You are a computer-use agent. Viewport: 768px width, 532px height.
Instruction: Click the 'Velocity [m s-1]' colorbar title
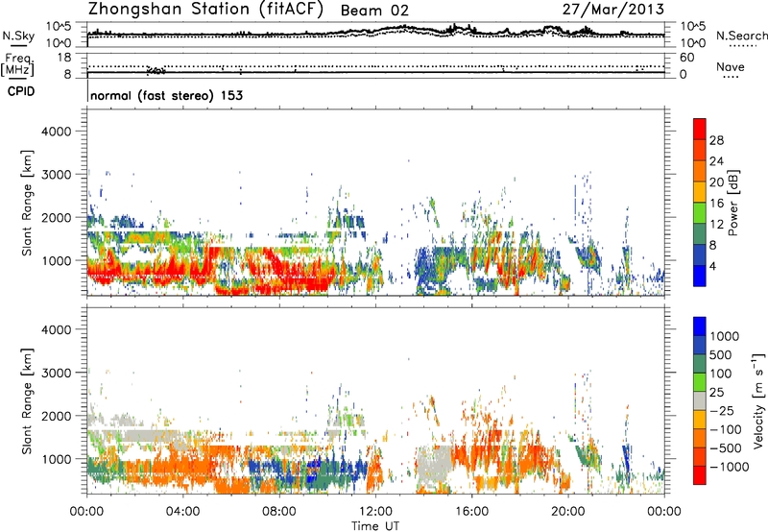758,401
